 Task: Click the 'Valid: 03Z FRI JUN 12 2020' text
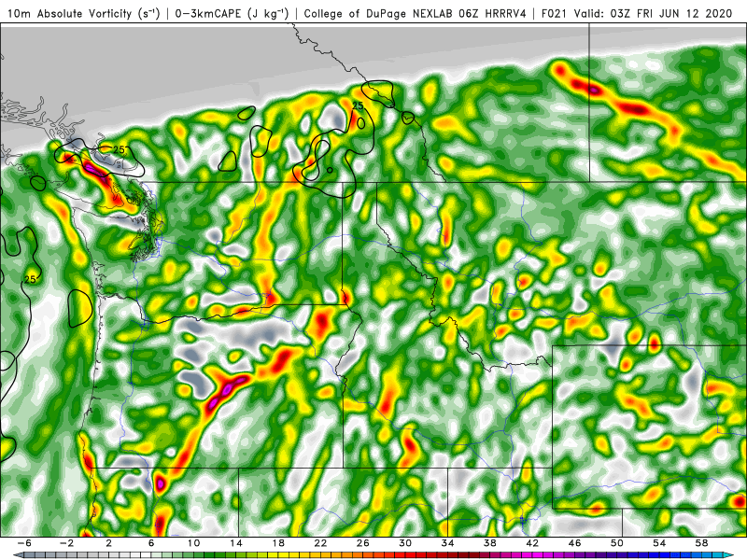tap(653, 13)
